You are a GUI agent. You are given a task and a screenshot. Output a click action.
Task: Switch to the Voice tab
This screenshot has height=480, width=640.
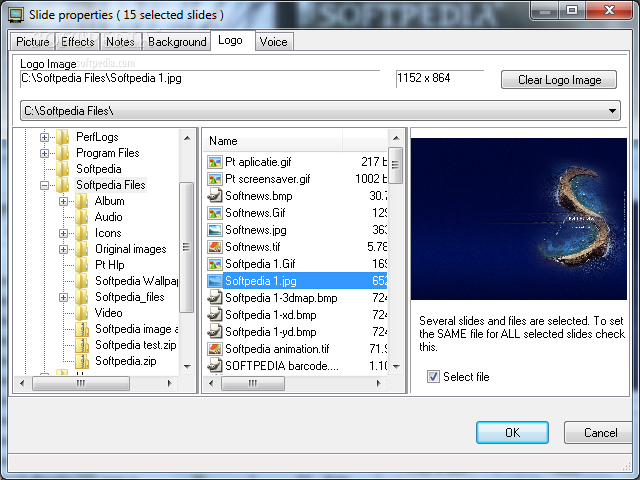click(x=273, y=42)
